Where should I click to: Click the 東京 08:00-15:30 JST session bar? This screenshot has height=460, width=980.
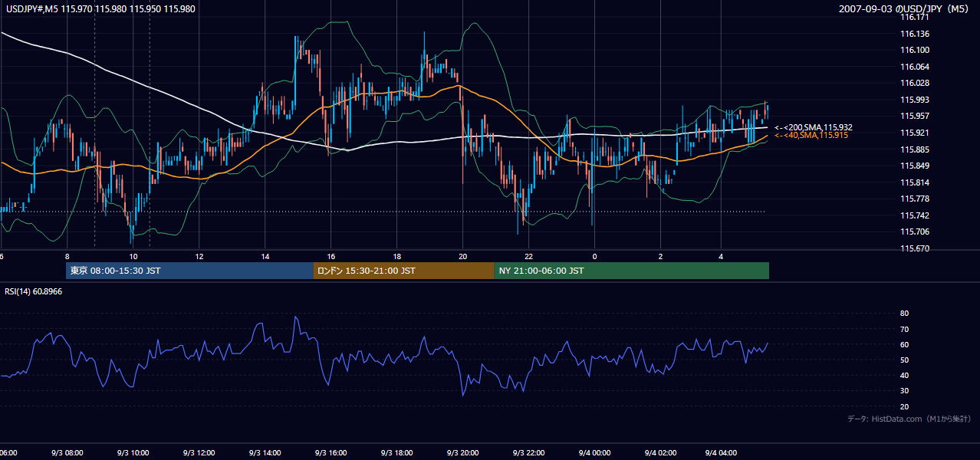189,271
